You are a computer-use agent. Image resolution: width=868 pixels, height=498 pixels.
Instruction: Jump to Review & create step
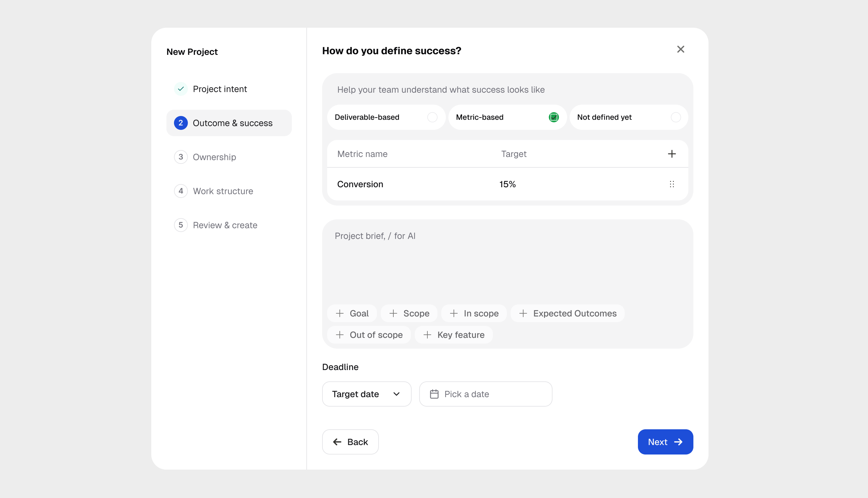click(x=229, y=225)
